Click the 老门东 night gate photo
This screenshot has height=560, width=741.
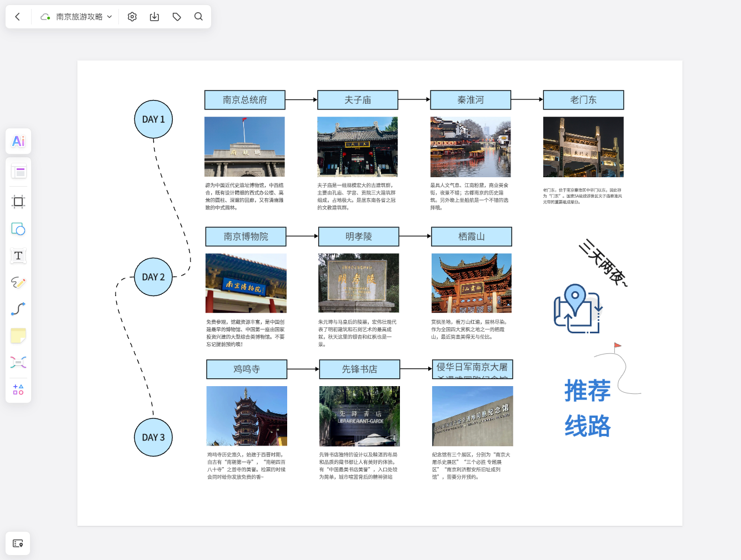583,147
